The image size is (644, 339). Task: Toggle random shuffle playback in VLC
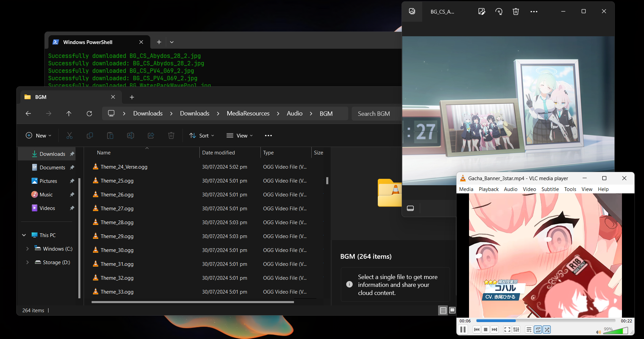(x=547, y=330)
